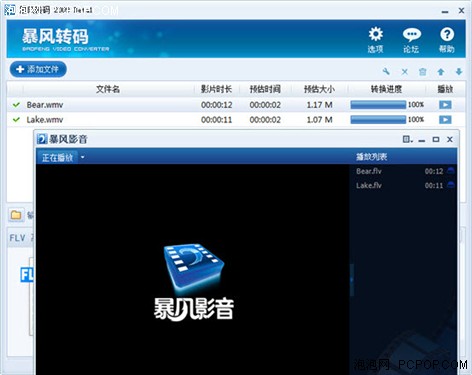The image size is (472, 375).
Task: Expand the 正在播放 dropdown arrow
Action: [82, 157]
